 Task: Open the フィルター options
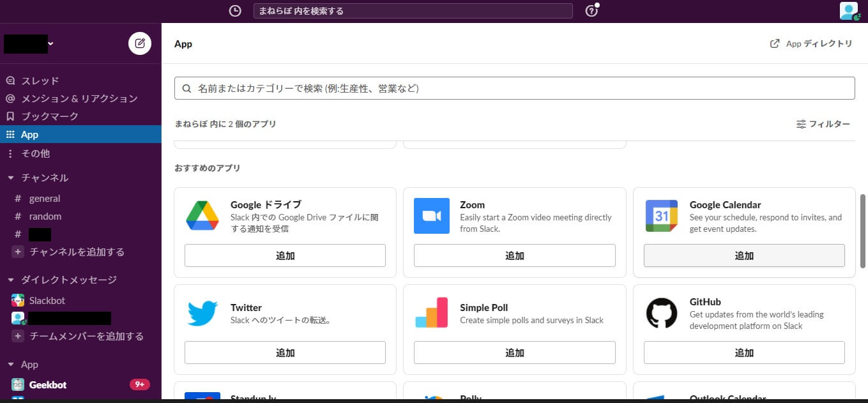[823, 124]
